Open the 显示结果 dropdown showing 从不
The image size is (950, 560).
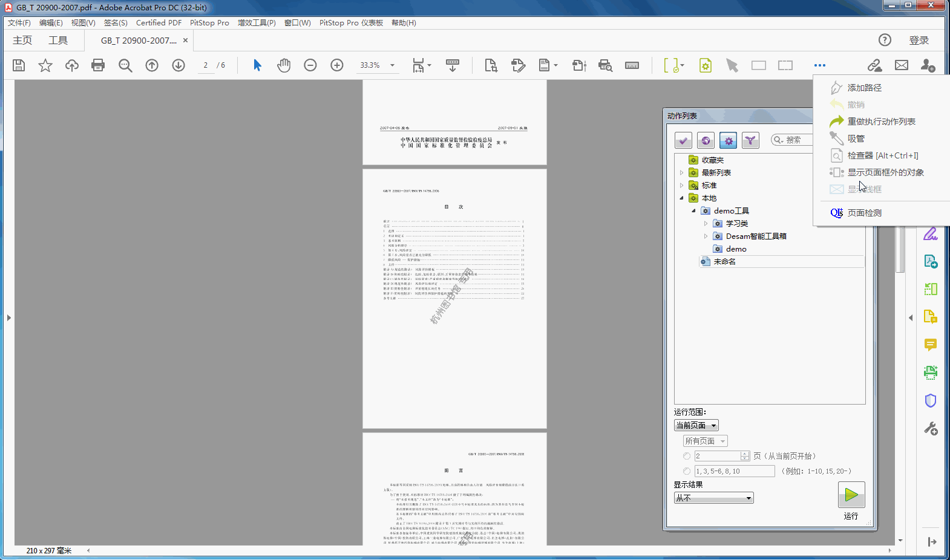coord(714,498)
